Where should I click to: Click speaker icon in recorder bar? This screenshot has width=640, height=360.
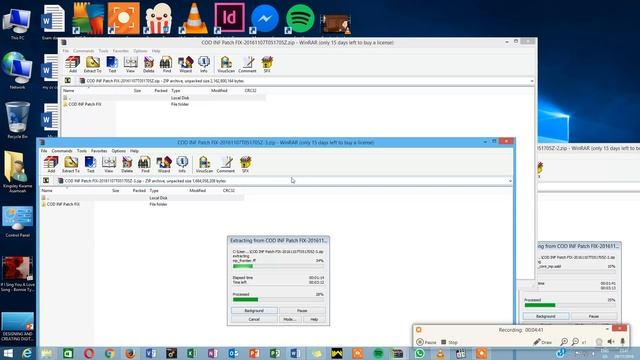tap(611, 342)
